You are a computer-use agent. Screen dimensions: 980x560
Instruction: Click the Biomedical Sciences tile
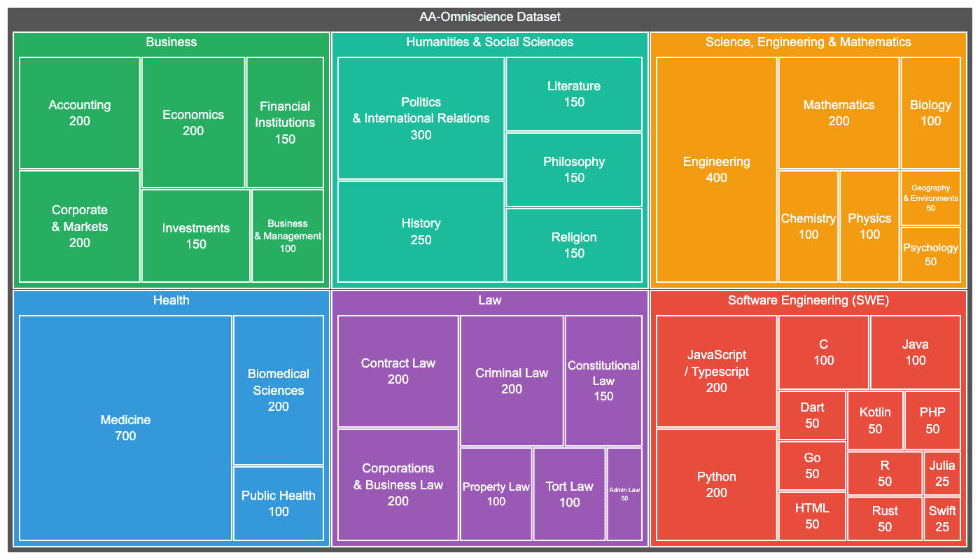pos(278,390)
